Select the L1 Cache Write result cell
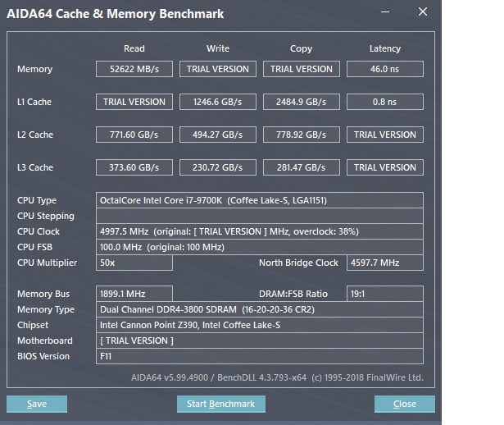Screen dimensions: 504x425 coord(218,102)
